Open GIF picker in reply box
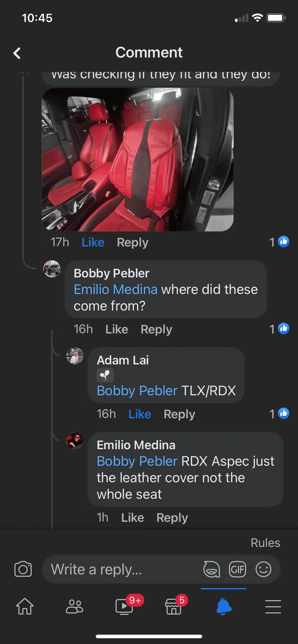Viewport: 298px width, 644px height. [x=238, y=569]
